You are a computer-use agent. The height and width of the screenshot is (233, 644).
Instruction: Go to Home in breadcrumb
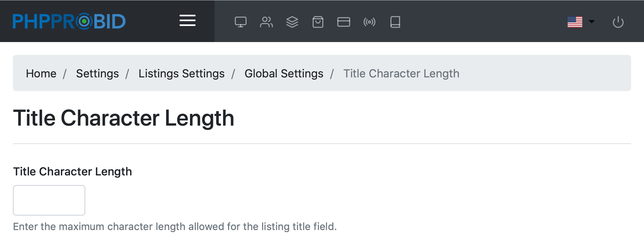pos(41,73)
